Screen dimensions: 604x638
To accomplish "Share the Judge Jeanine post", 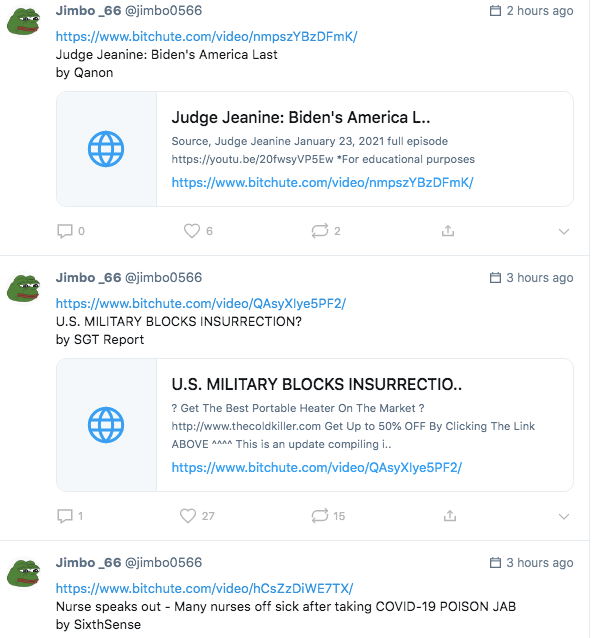I will point(448,231).
